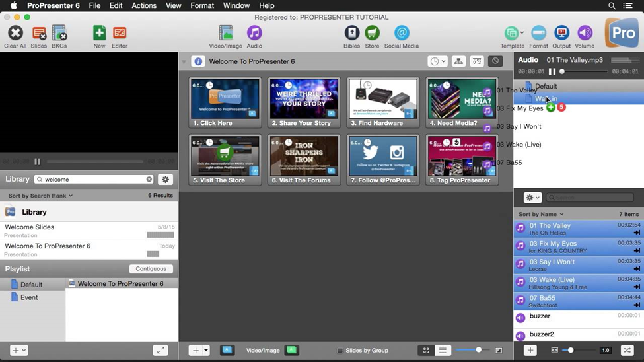This screenshot has height=362, width=644.
Task: Open Sort by Name dropdown
Action: pos(541,215)
